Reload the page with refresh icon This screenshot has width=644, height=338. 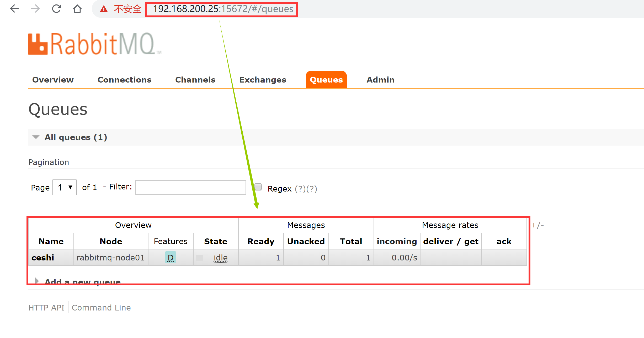coord(56,9)
